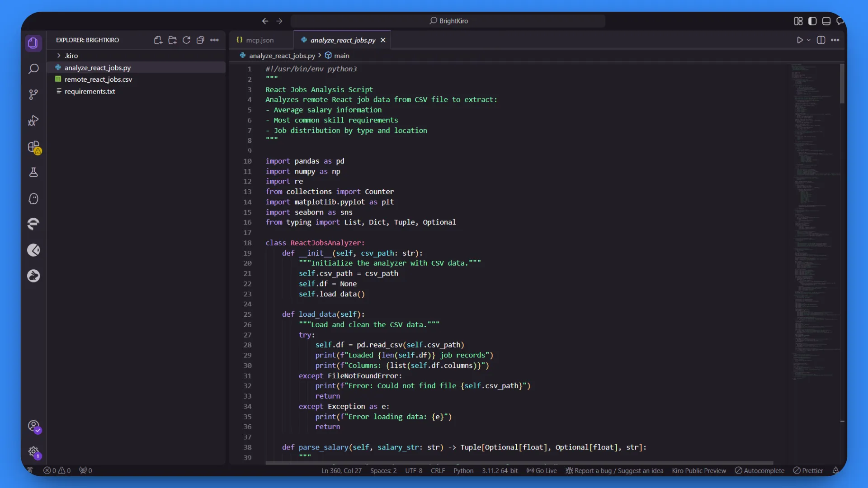Toggle the primary sidebar visibility
The image size is (868, 488).
812,21
